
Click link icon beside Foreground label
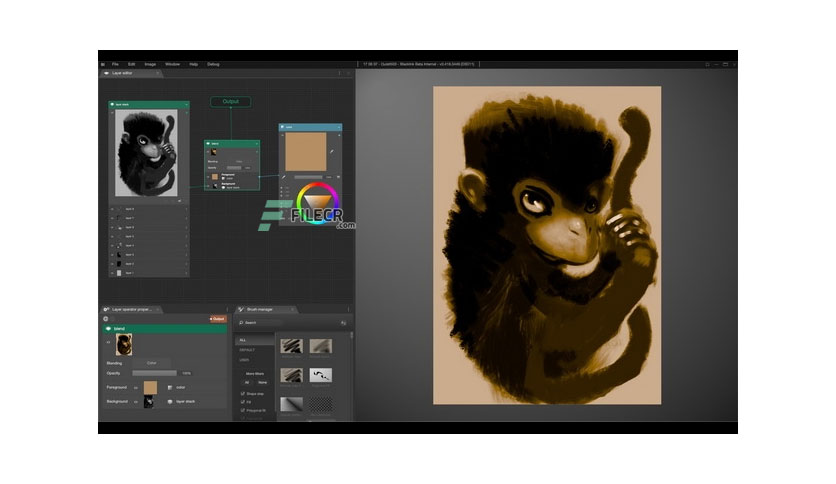[136, 388]
